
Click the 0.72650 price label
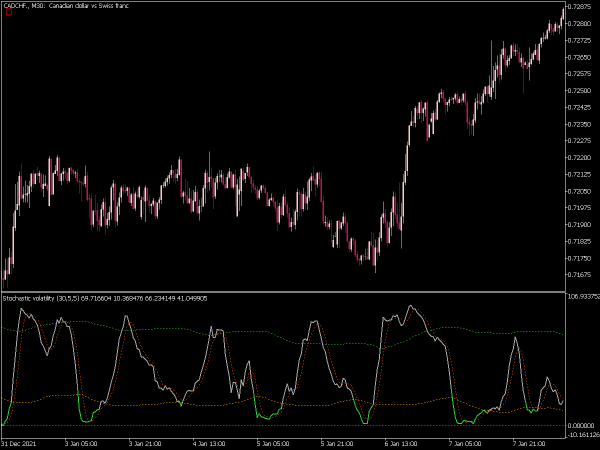[579, 57]
